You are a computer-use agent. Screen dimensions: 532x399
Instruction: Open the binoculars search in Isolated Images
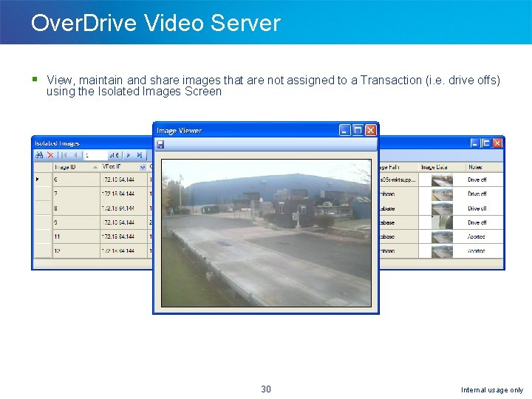39,155
